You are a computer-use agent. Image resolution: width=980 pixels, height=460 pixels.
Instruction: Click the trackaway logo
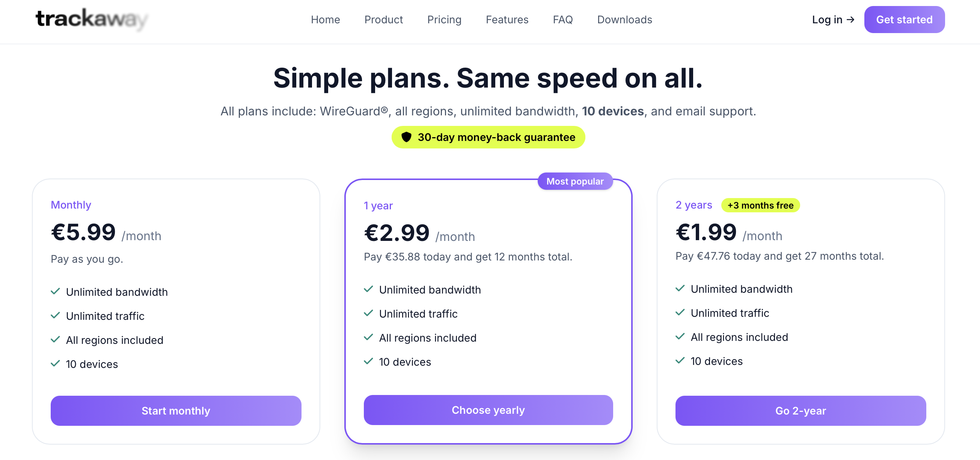coord(92,20)
